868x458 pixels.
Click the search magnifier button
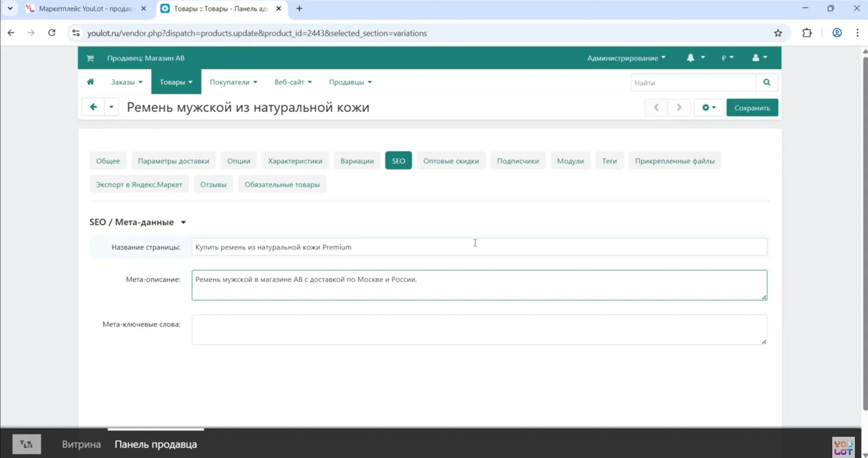click(766, 82)
